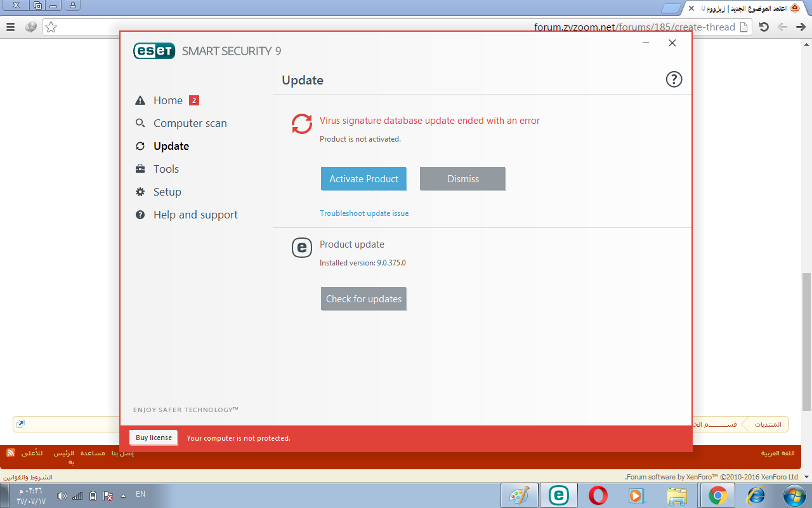The image size is (812, 508).
Task: Open Internet Explorer from the taskbar
Action: tap(757, 495)
